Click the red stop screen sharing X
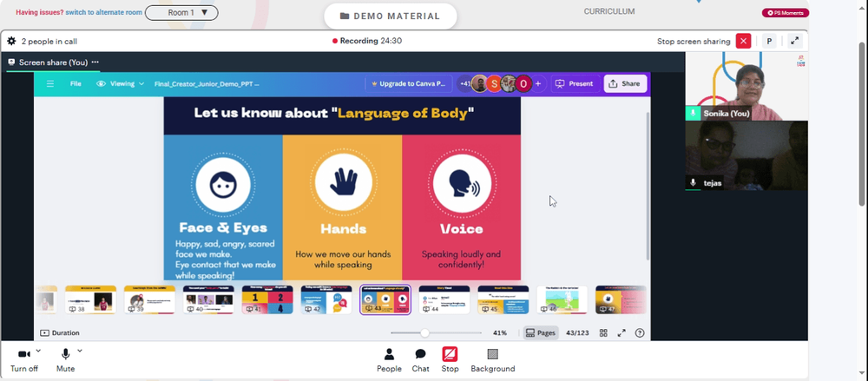This screenshot has height=381, width=868. point(744,41)
